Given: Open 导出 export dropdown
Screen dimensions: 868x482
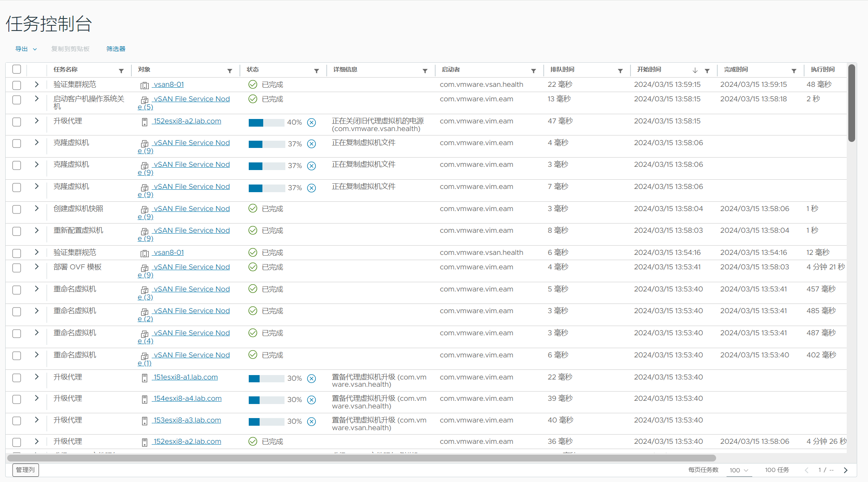Looking at the screenshot, I should 26,49.
